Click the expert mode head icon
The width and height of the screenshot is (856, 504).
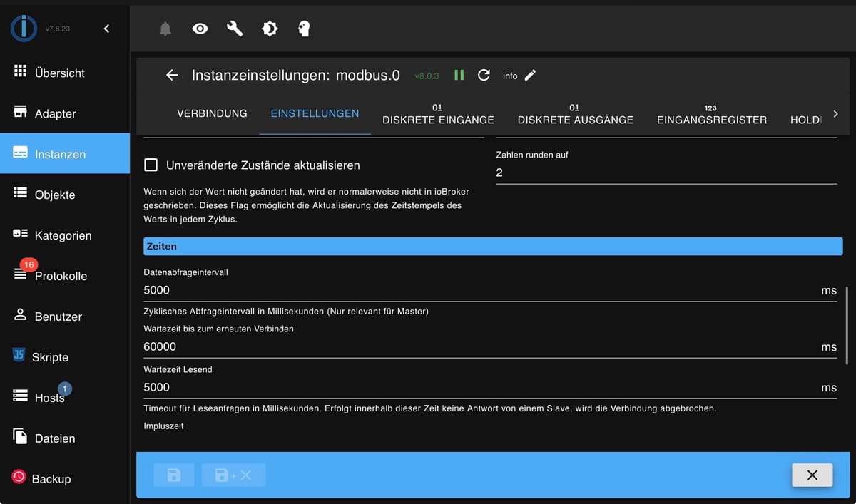coord(304,29)
